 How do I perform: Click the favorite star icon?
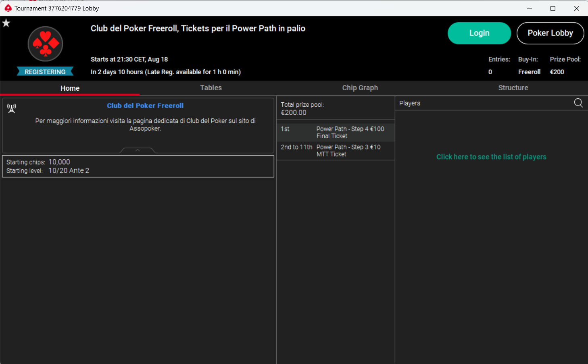point(6,23)
